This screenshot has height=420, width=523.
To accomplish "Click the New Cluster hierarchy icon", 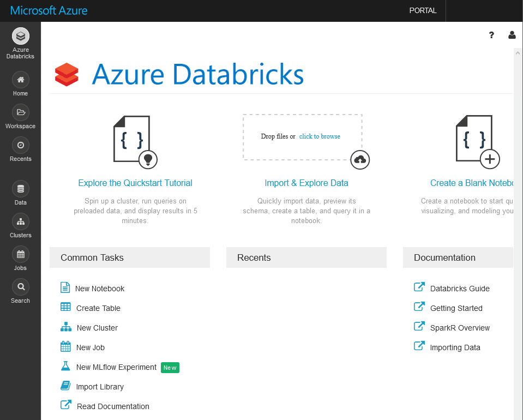I will coord(65,327).
